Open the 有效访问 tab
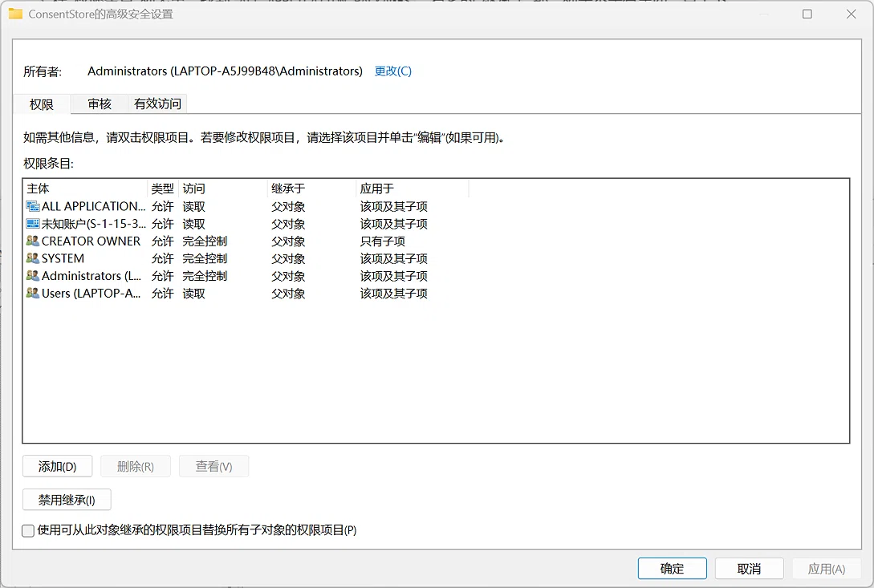 click(157, 103)
